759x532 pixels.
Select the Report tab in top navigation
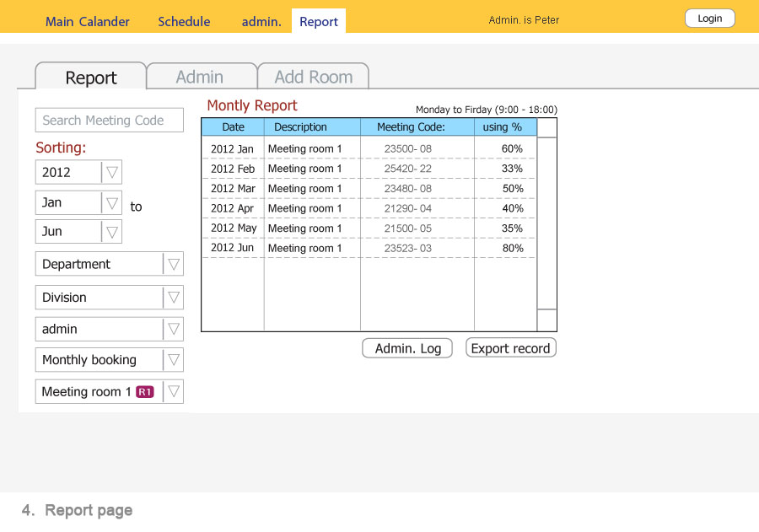[319, 21]
